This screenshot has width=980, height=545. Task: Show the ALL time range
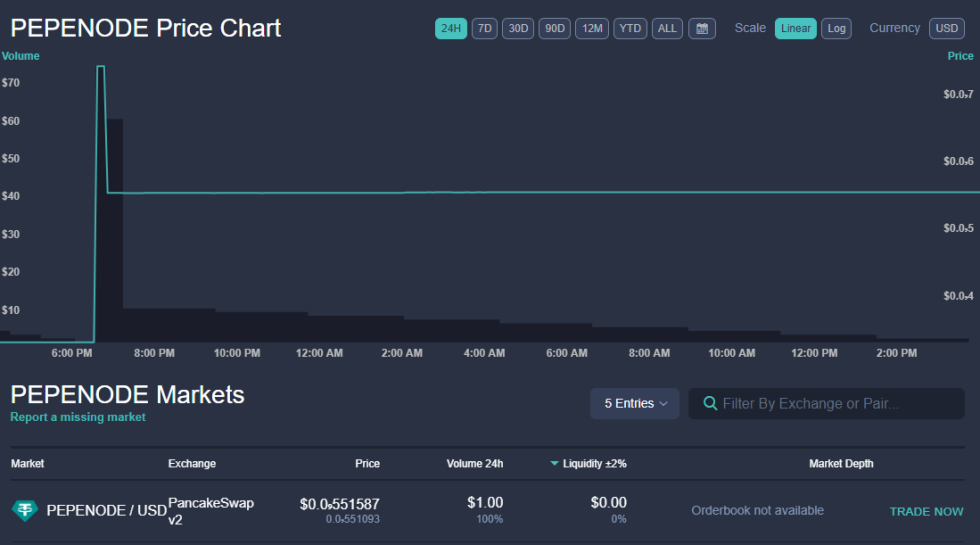(667, 28)
